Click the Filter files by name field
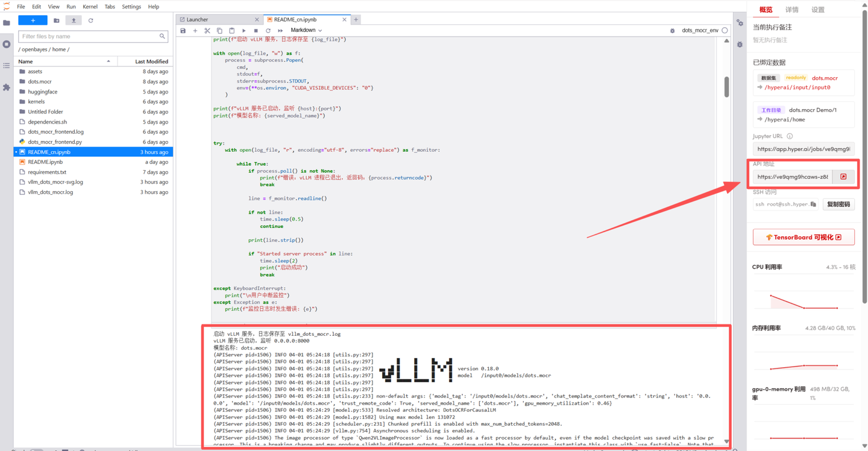Screen dimensions: 868x451 pos(93,37)
